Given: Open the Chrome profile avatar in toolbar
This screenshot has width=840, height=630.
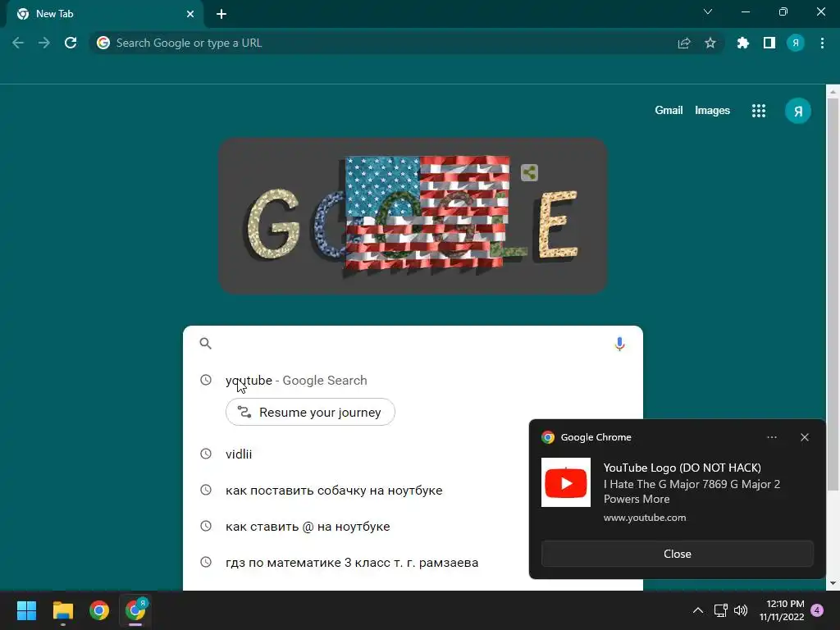Looking at the screenshot, I should (796, 43).
